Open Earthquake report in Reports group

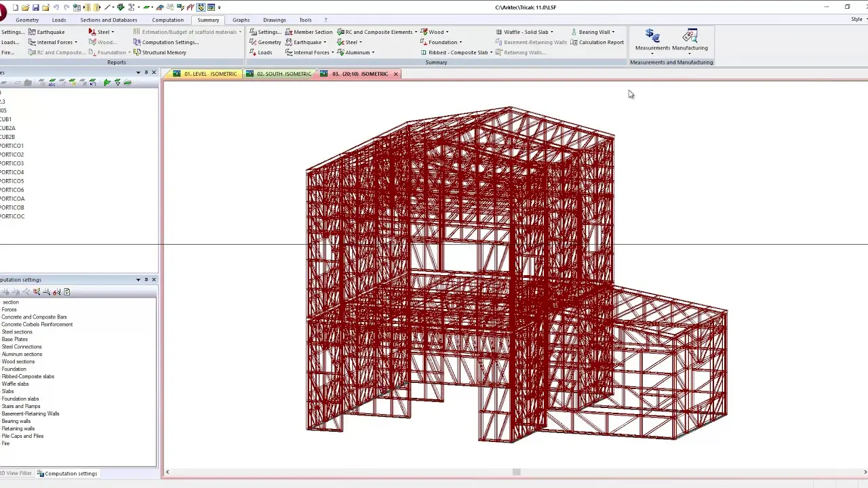46,32
